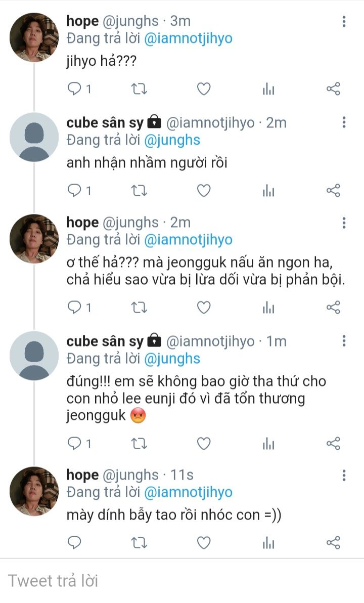The image size is (364, 603).
Task: Share the "anh nhận nhầm người rồi" tweet
Action: pyautogui.click(x=333, y=191)
